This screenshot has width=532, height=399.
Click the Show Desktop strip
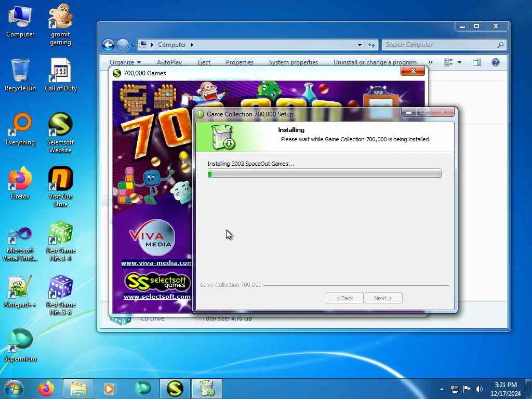click(x=528, y=389)
